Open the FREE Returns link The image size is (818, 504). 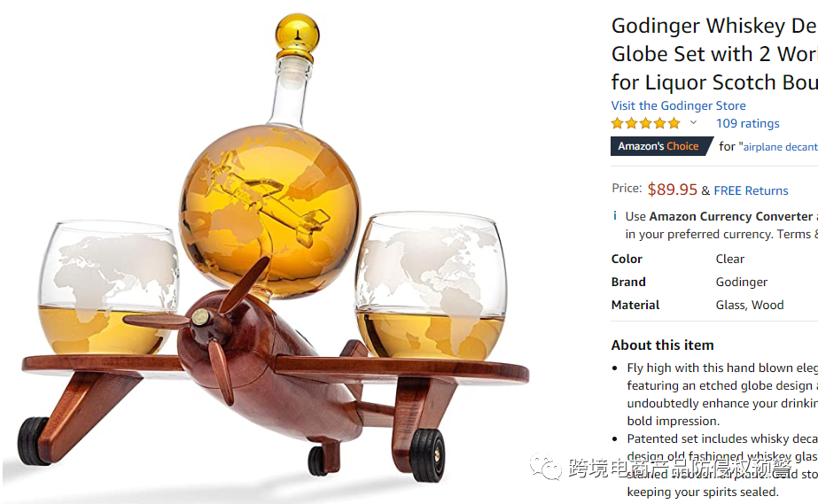[751, 190]
